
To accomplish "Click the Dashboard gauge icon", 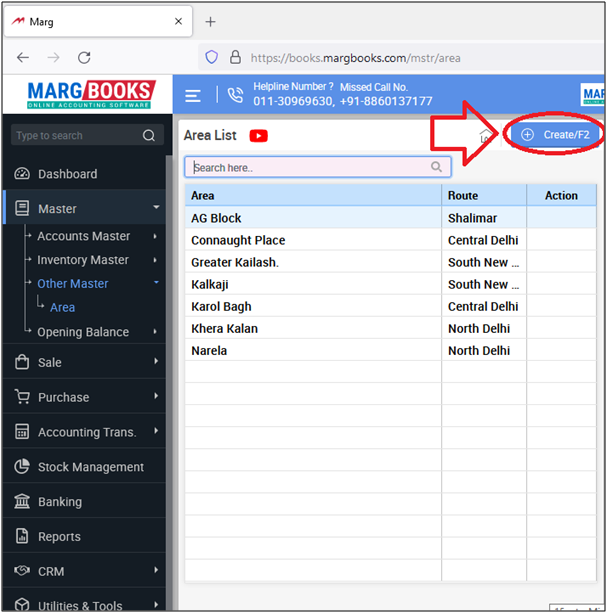I will (x=22, y=174).
